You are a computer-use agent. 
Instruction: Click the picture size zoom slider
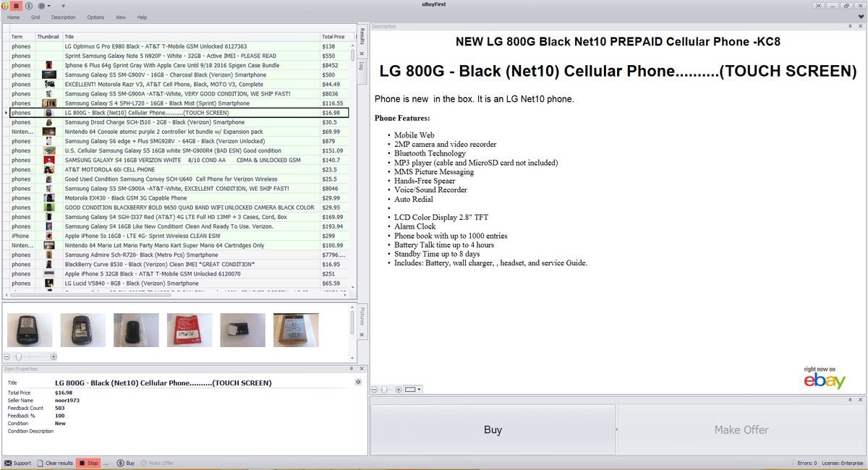pos(30,356)
